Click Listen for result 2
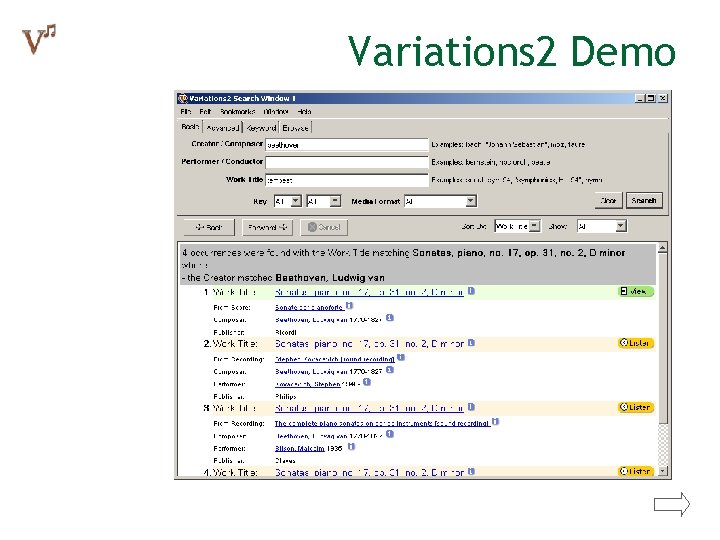This screenshot has width=720, height=540. tap(636, 343)
